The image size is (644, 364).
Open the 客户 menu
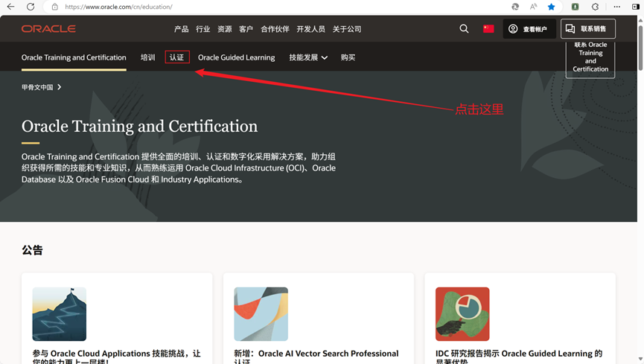(246, 29)
